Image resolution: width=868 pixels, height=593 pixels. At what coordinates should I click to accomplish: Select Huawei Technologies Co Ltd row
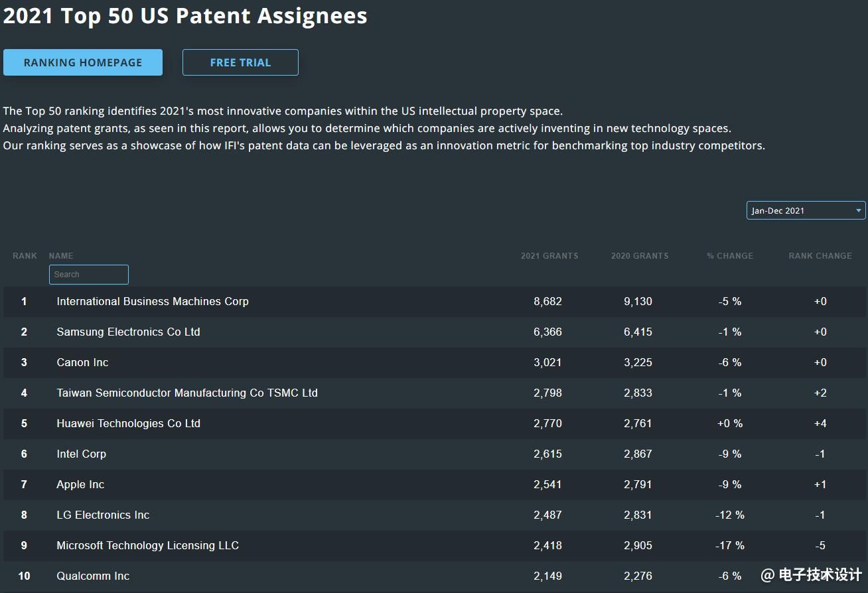click(128, 424)
